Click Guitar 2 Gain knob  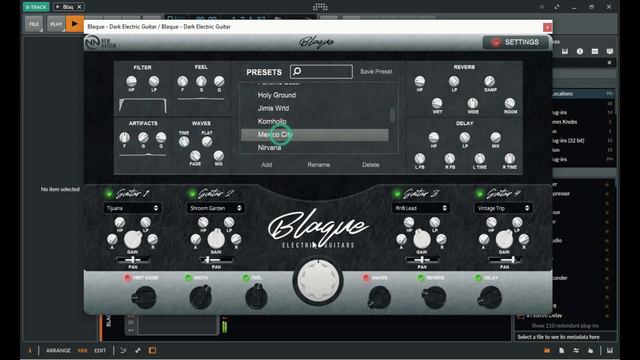(x=216, y=239)
